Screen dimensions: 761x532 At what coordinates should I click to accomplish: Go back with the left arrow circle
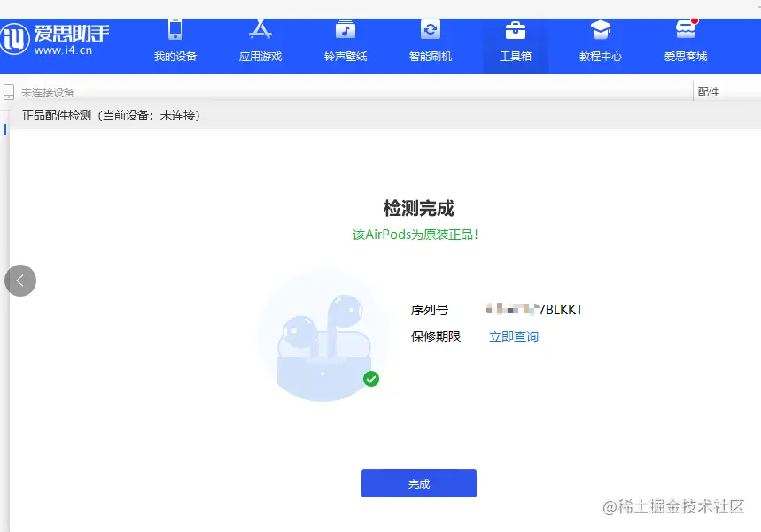click(x=20, y=281)
